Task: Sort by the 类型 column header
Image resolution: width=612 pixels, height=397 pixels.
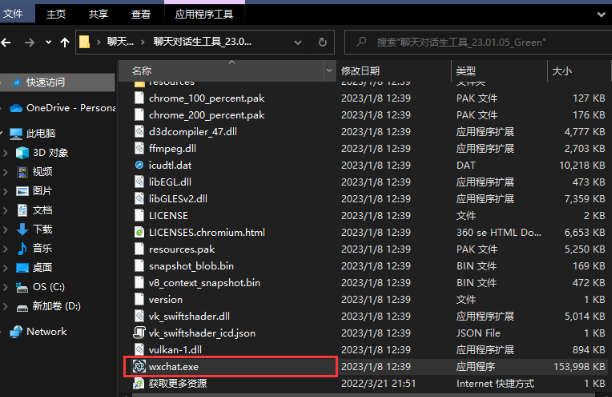Action: [466, 71]
